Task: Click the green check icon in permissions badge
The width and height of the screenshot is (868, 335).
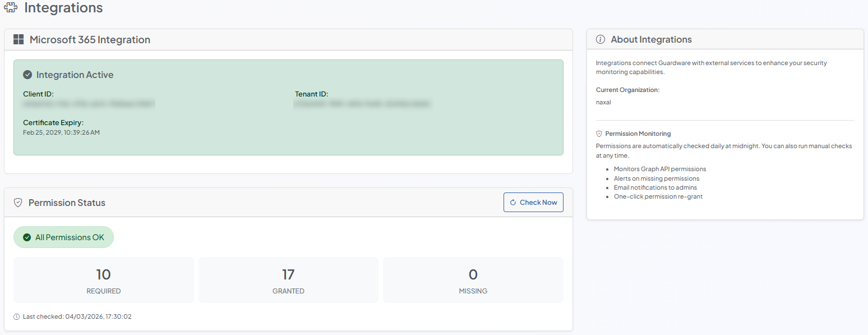Action: tap(27, 237)
